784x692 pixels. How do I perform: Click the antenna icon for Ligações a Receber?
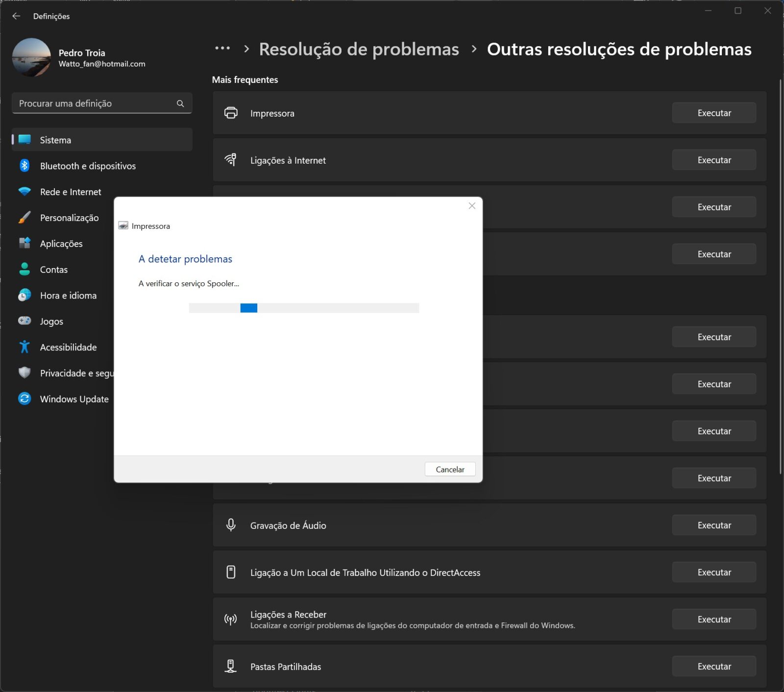point(231,619)
